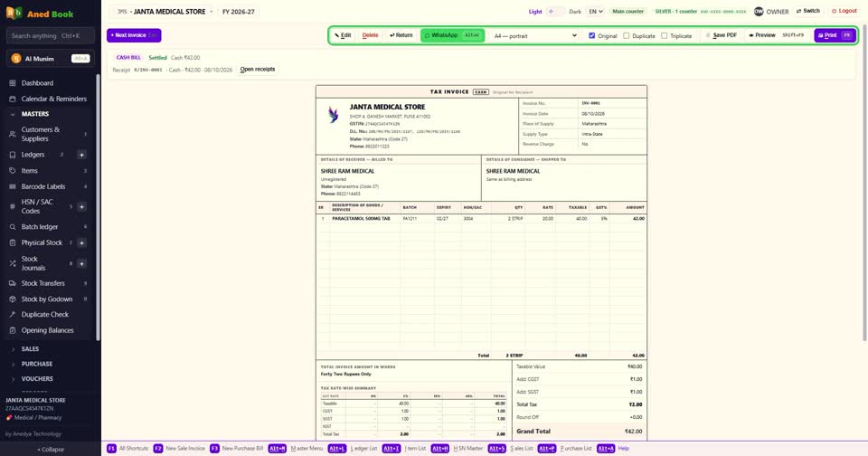Click the AI Munim avatar icon
The width and height of the screenshot is (868, 456).
(16, 59)
